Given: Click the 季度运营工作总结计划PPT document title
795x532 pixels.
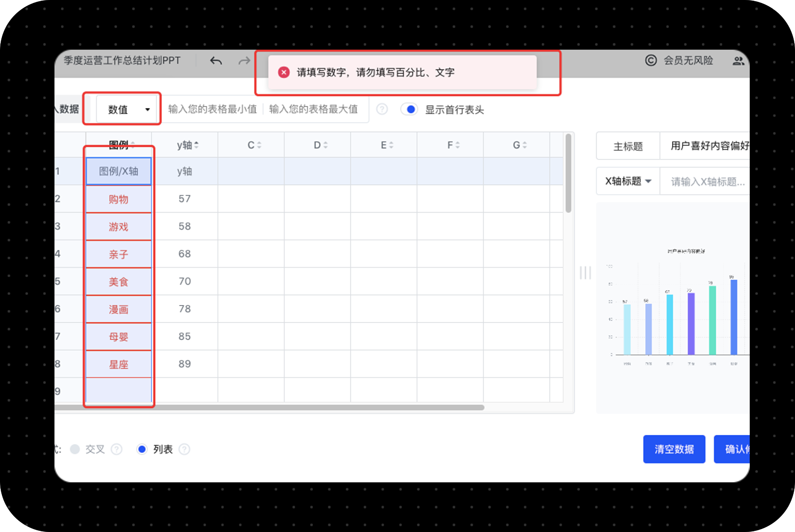Looking at the screenshot, I should point(121,60).
